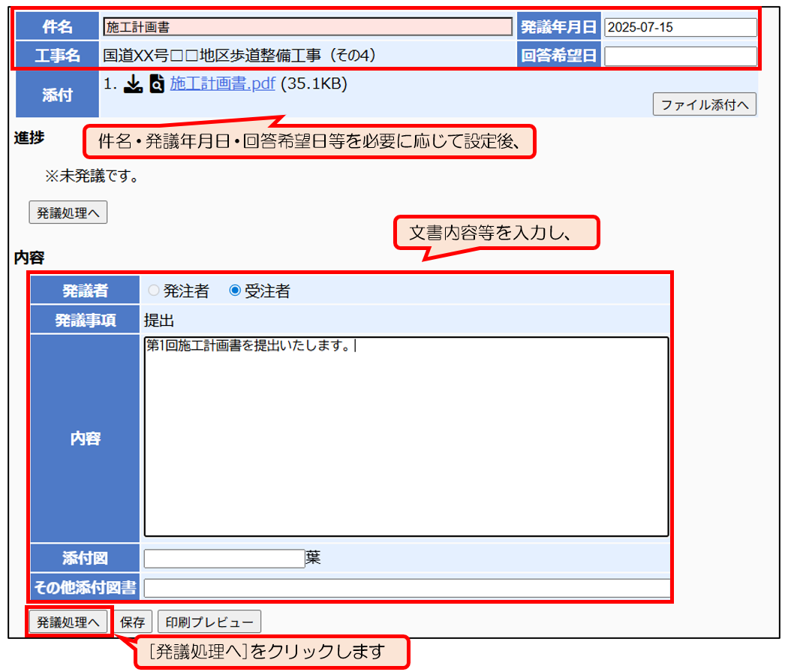This screenshot has height=672, width=785.
Task: Click the 件名 input field containing 施工計画書
Action: tap(307, 27)
